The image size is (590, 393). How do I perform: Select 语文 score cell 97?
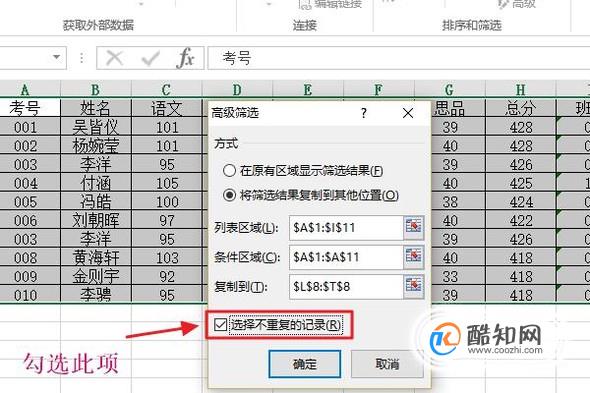[167, 220]
